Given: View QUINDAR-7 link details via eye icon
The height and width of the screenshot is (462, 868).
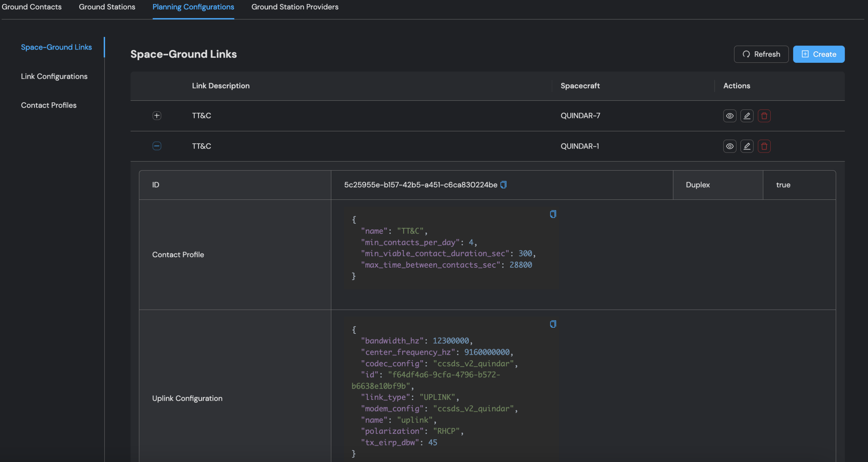Looking at the screenshot, I should pyautogui.click(x=730, y=116).
